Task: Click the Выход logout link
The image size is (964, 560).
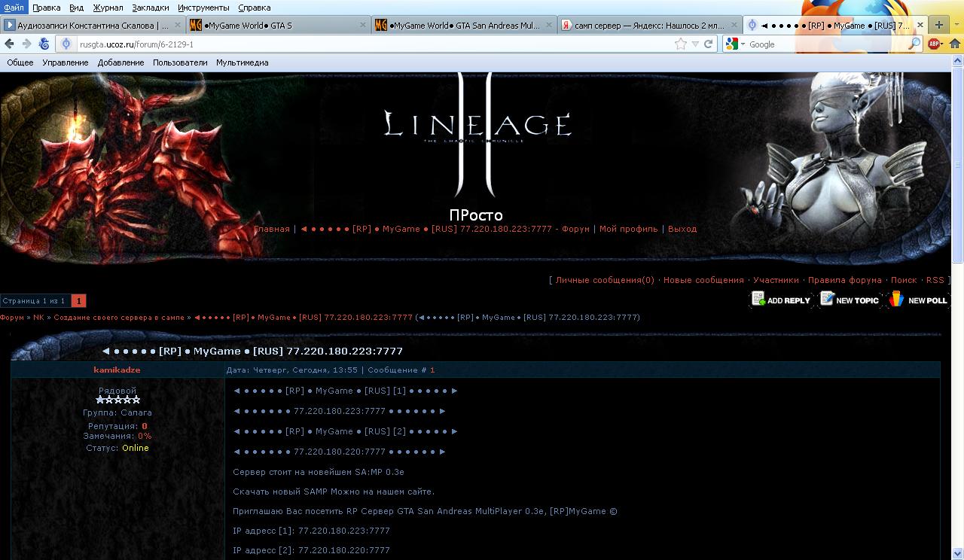Action: pyautogui.click(x=682, y=229)
